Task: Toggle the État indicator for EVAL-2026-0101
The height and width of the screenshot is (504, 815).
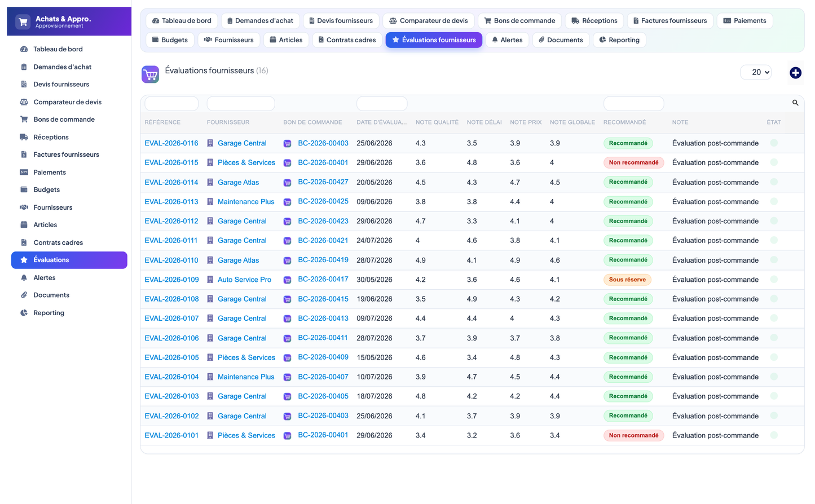Action: tap(774, 435)
